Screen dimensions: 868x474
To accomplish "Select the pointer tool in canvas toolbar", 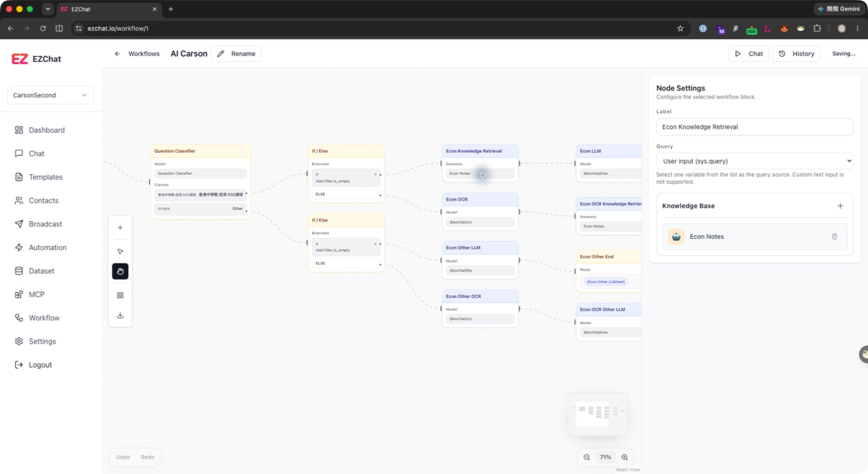I will coord(120,251).
